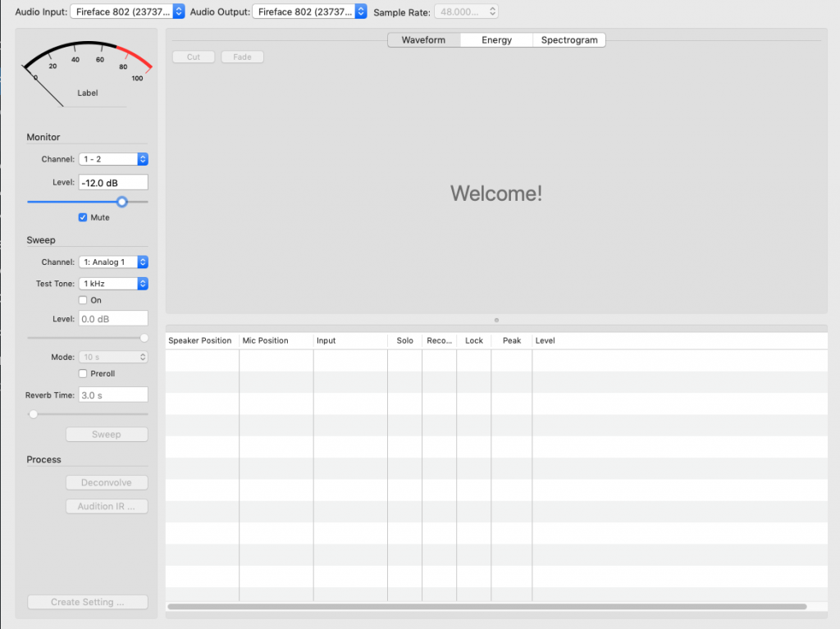Open the Audio Output device dropdown

click(309, 11)
